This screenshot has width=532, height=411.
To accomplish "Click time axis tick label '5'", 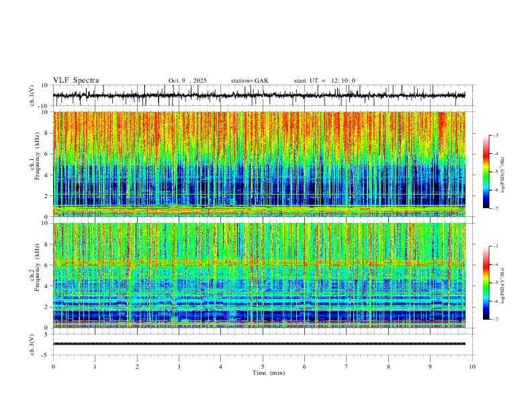I will pos(263,367).
